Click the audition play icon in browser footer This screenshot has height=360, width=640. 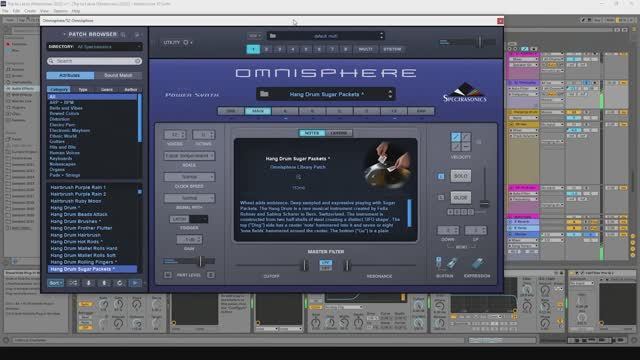pos(135,283)
